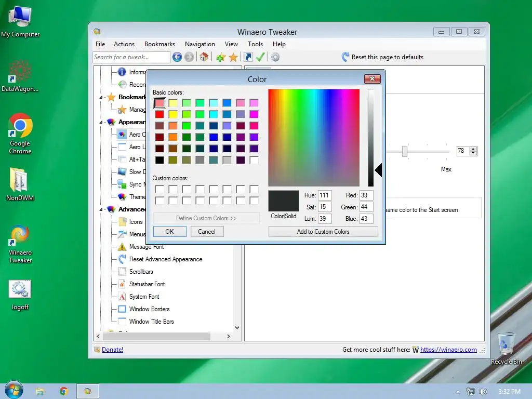Open settings using the gear toolbar icon
The image size is (532, 399).
275,57
